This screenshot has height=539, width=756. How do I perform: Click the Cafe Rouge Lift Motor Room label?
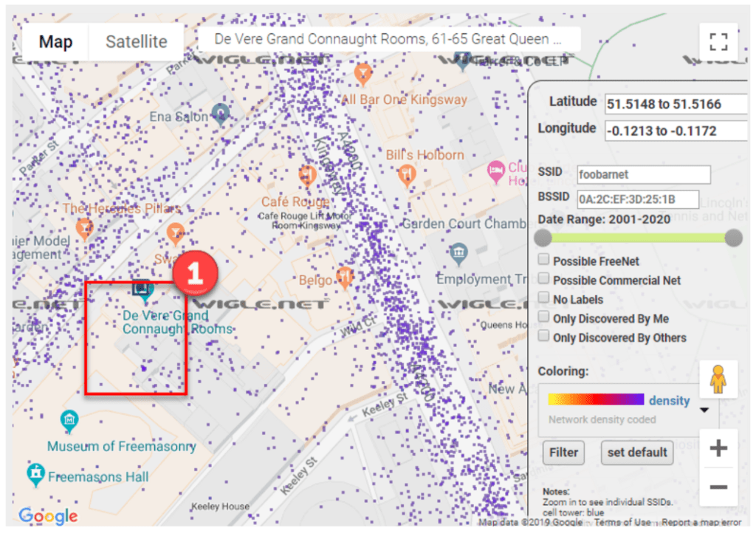(305, 220)
